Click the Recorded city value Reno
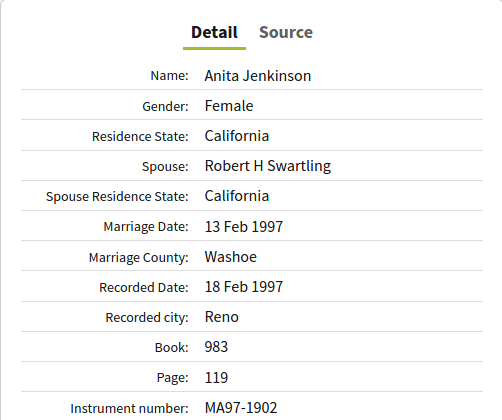The height and width of the screenshot is (420, 502). pyautogui.click(x=222, y=317)
